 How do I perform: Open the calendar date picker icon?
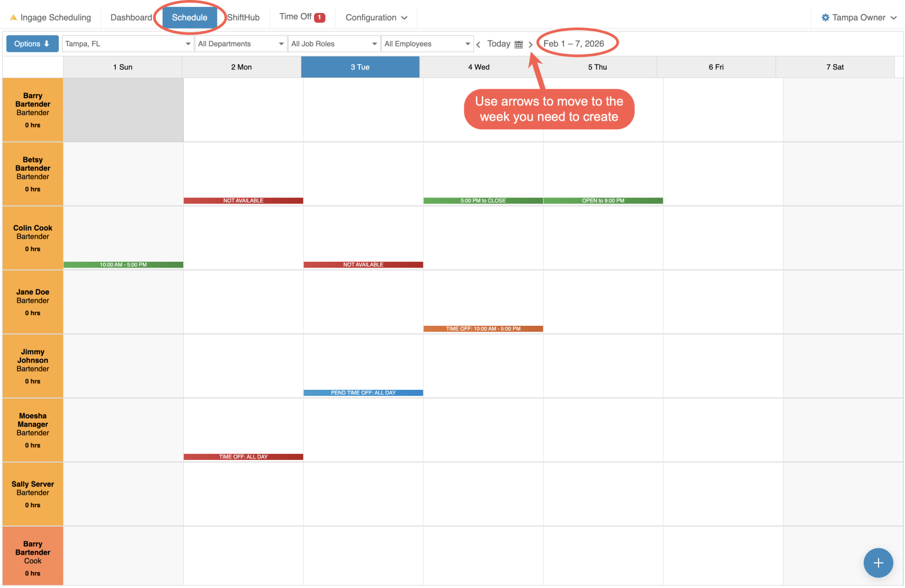point(519,45)
